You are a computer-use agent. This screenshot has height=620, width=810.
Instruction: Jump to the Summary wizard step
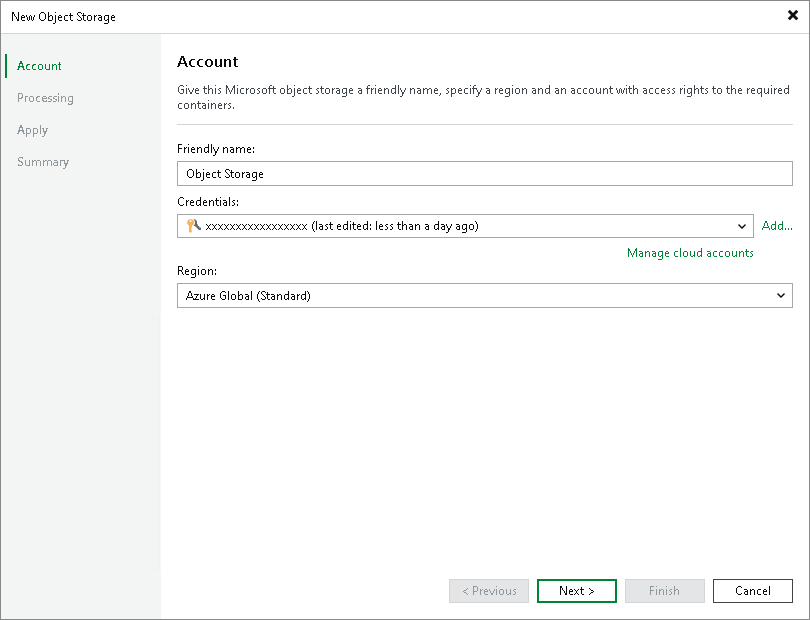43,162
